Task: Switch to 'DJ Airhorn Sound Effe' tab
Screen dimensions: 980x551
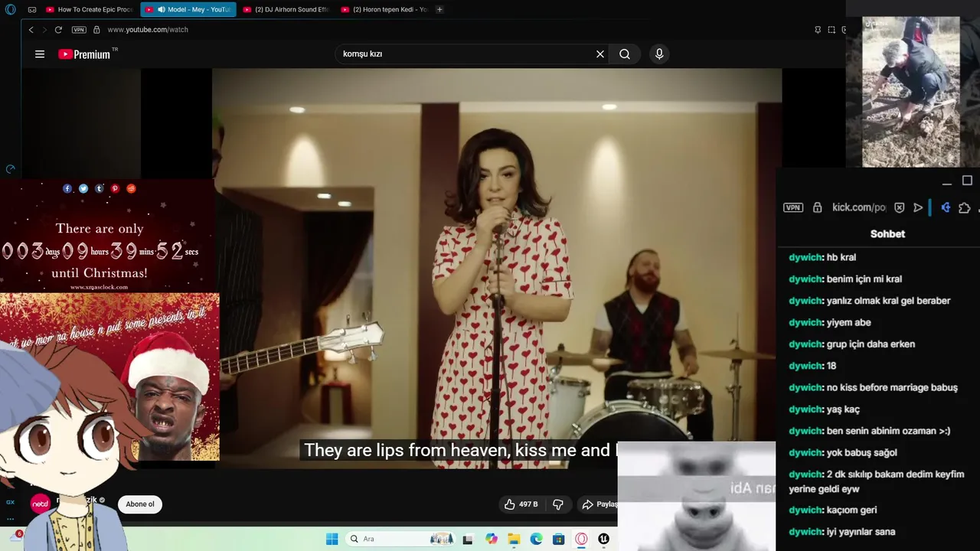Action: tap(286, 9)
